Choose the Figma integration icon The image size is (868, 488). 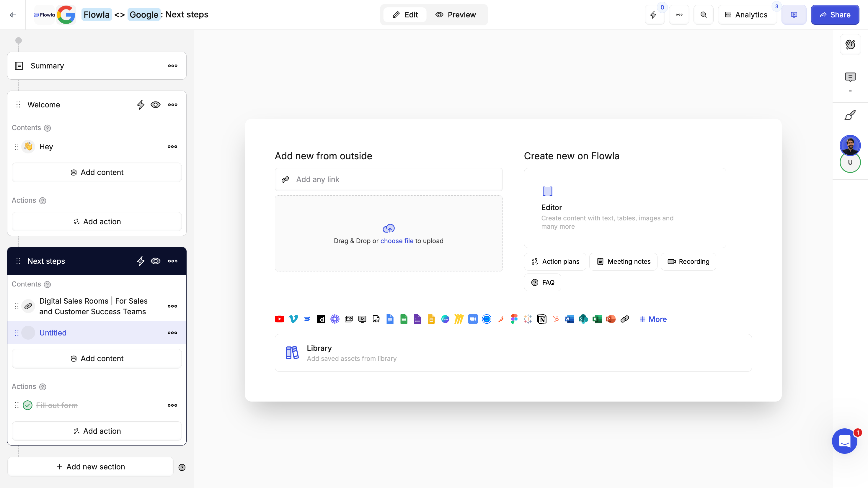pos(514,319)
